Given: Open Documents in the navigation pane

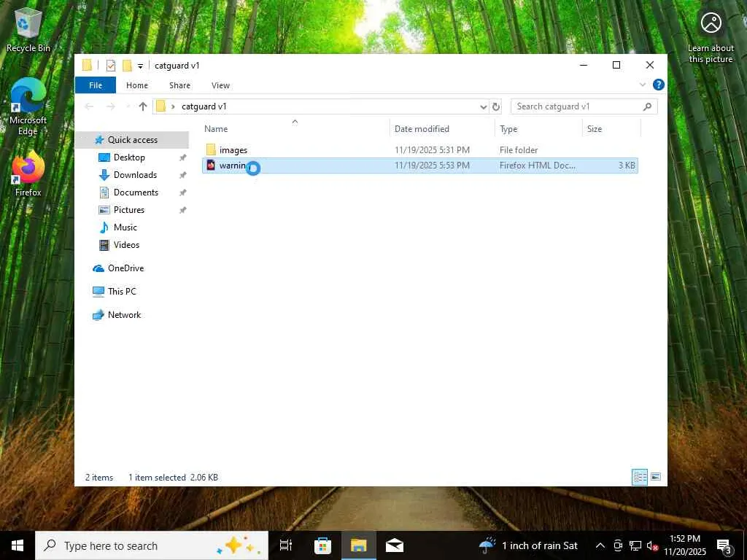Looking at the screenshot, I should [x=135, y=192].
